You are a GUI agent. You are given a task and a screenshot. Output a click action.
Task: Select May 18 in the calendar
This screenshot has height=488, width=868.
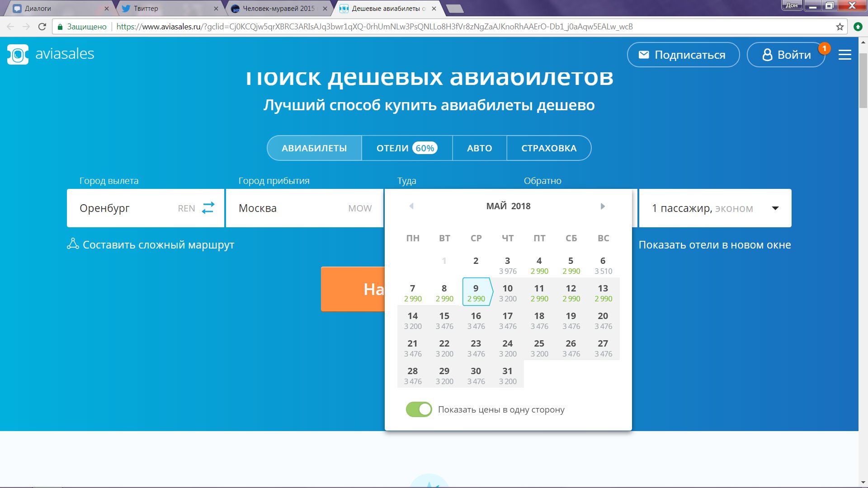point(539,320)
